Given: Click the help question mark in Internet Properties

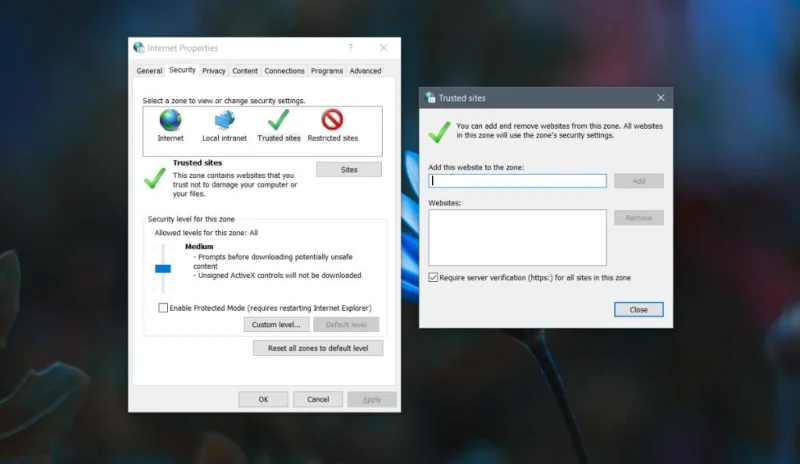Looking at the screenshot, I should click(351, 47).
